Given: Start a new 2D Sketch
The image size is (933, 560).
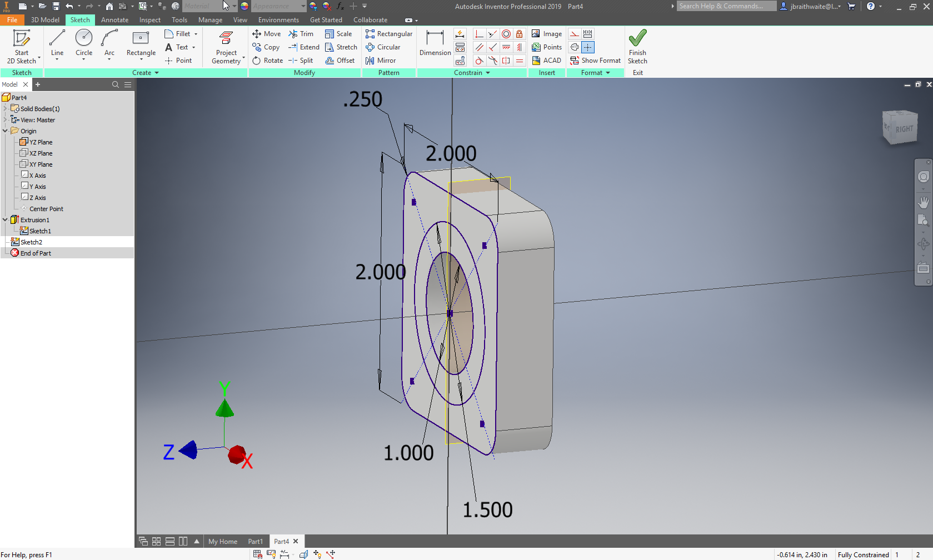Looking at the screenshot, I should [22, 47].
